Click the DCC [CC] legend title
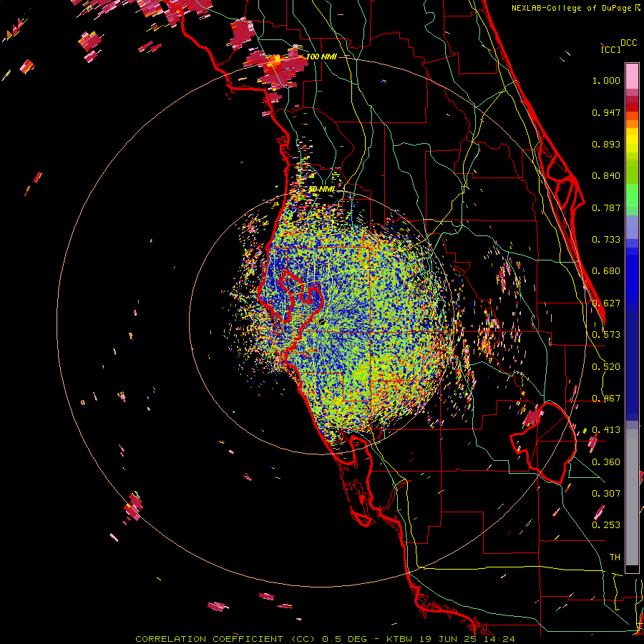Viewport: 644px width, 644px height. coord(618,46)
